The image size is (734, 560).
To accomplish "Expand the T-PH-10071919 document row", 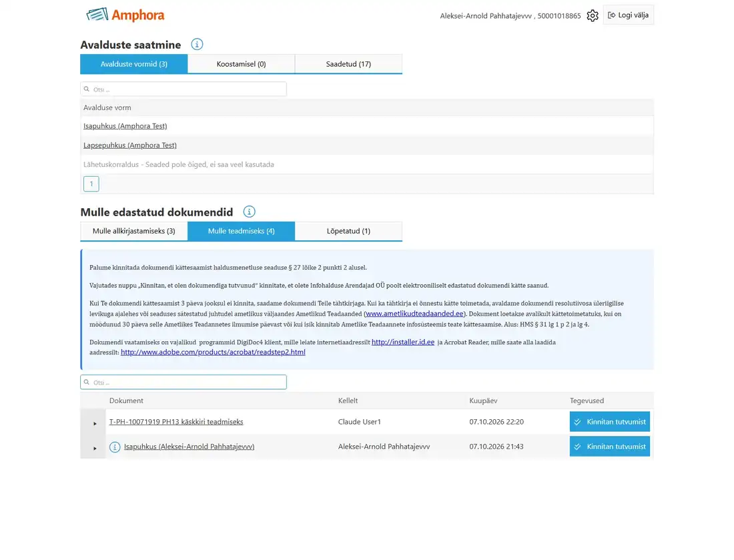I will (95, 423).
